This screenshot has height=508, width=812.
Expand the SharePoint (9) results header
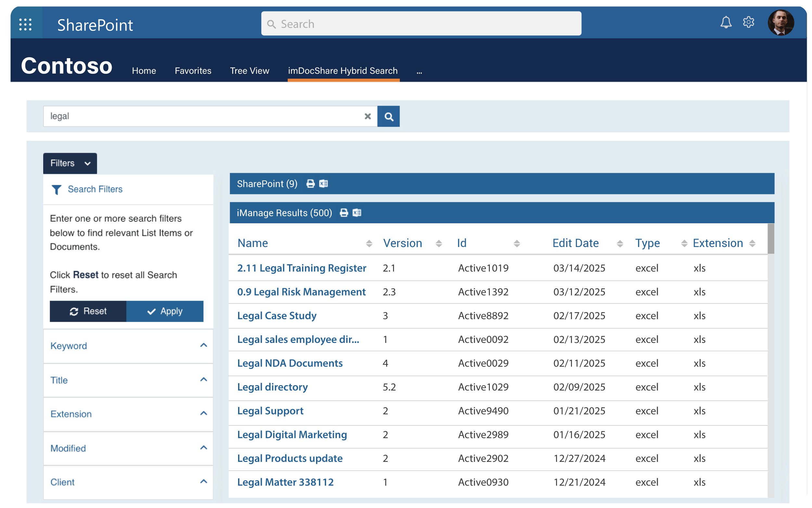[x=502, y=183]
